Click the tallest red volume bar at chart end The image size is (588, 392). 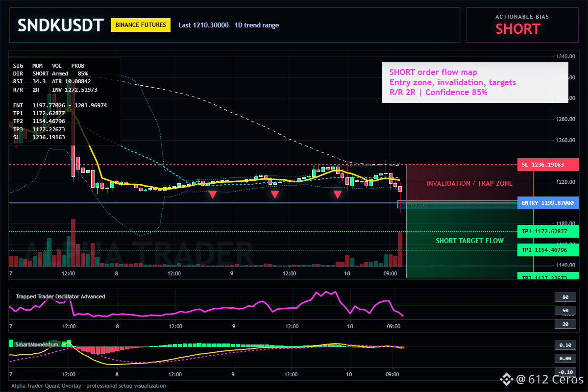[x=400, y=249]
